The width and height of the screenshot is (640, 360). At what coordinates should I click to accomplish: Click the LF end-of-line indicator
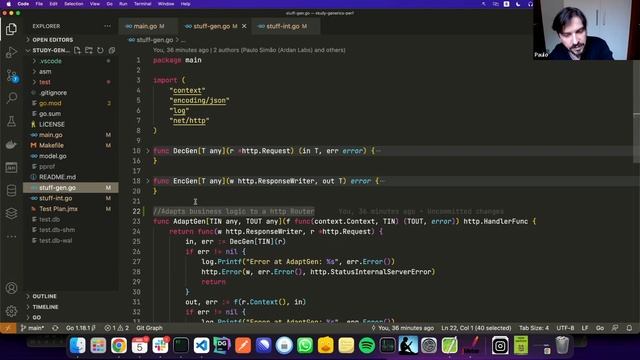585,328
